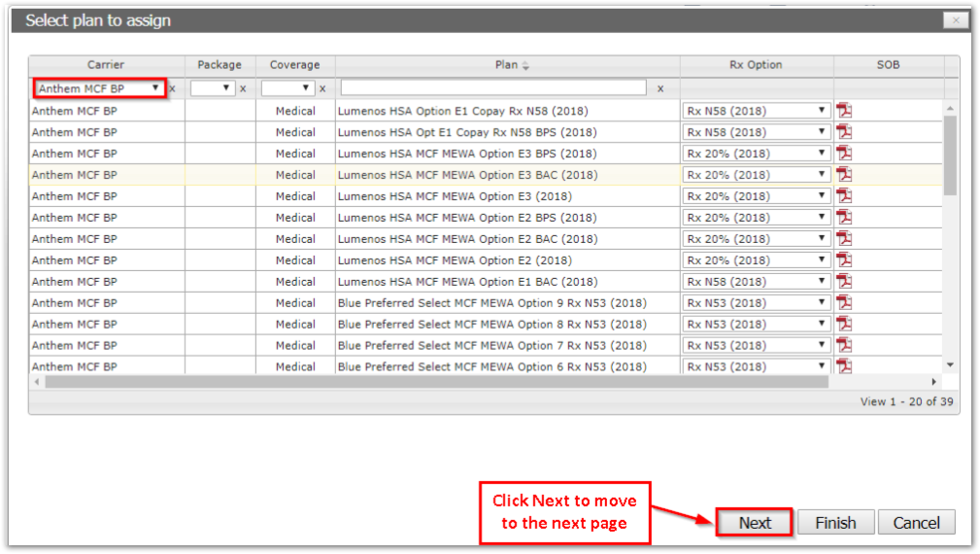Open SOB PDF for MEWA Option E2 (2018)

click(x=844, y=260)
